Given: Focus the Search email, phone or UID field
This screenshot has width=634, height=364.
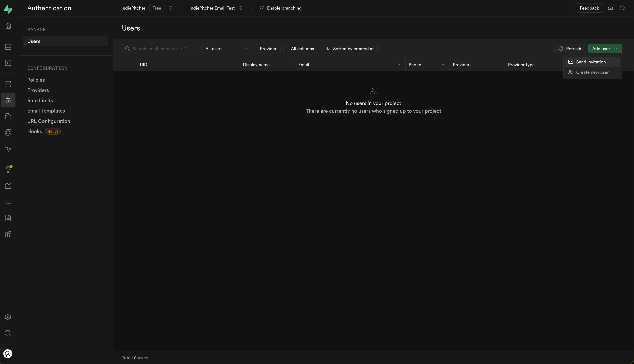Looking at the screenshot, I should [x=160, y=49].
